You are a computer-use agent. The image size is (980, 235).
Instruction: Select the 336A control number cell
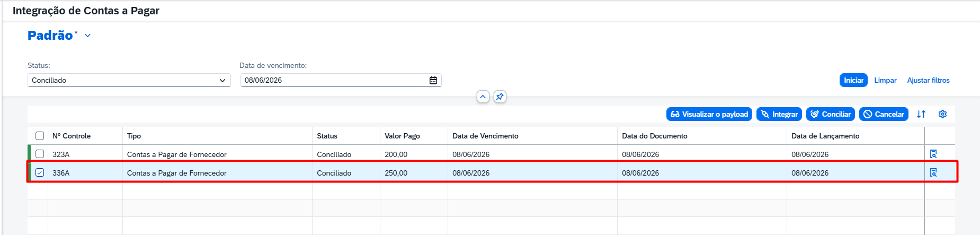[85, 172]
